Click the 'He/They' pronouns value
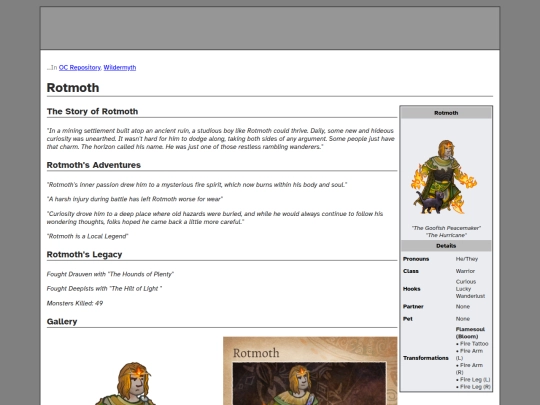This screenshot has height=405, width=540. point(467,259)
